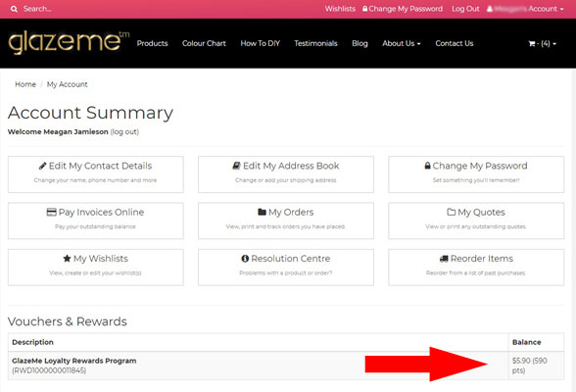Image resolution: width=576 pixels, height=392 pixels.
Task: Click the info icon on Resolution Centre
Action: tap(245, 259)
